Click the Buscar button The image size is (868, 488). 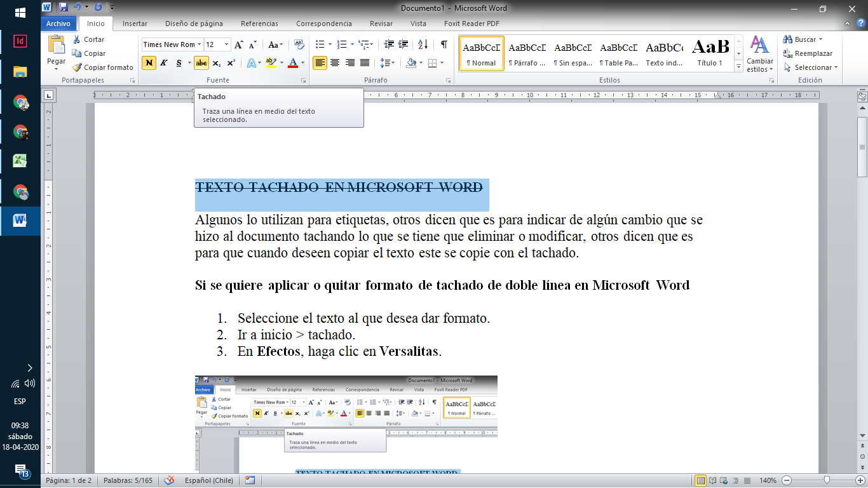(x=804, y=39)
